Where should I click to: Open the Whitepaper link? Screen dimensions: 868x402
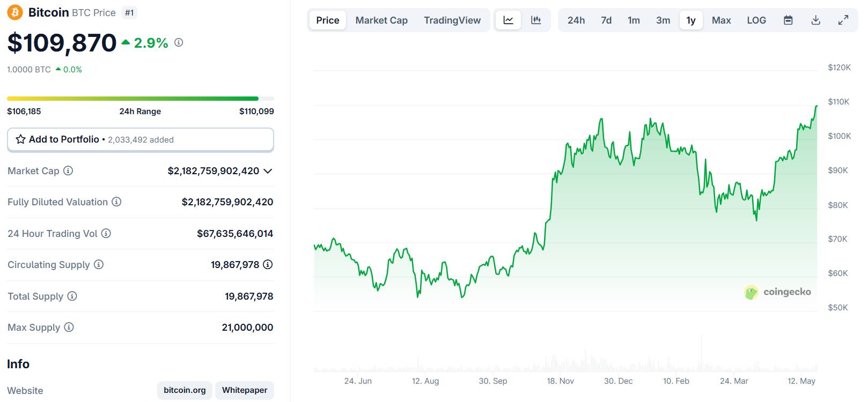click(245, 390)
